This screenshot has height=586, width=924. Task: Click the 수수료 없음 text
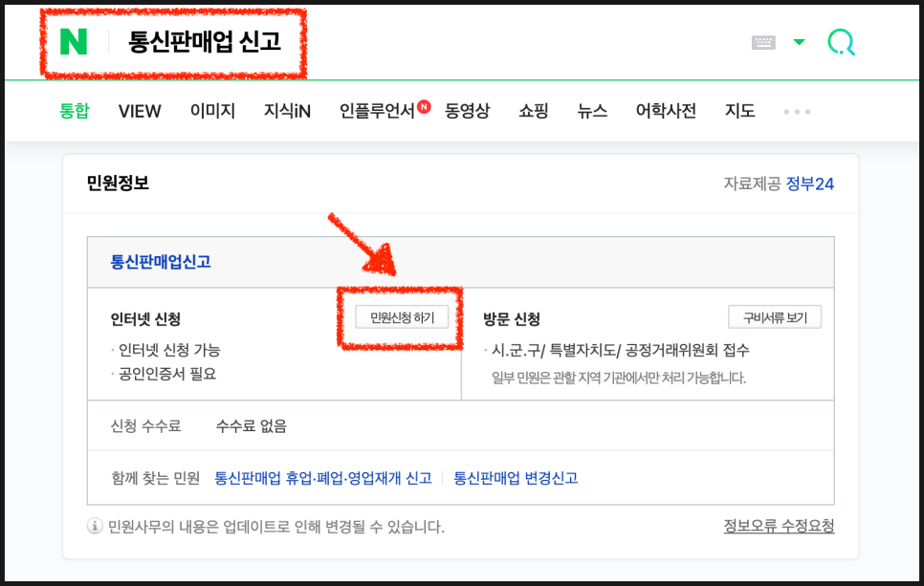point(251,425)
